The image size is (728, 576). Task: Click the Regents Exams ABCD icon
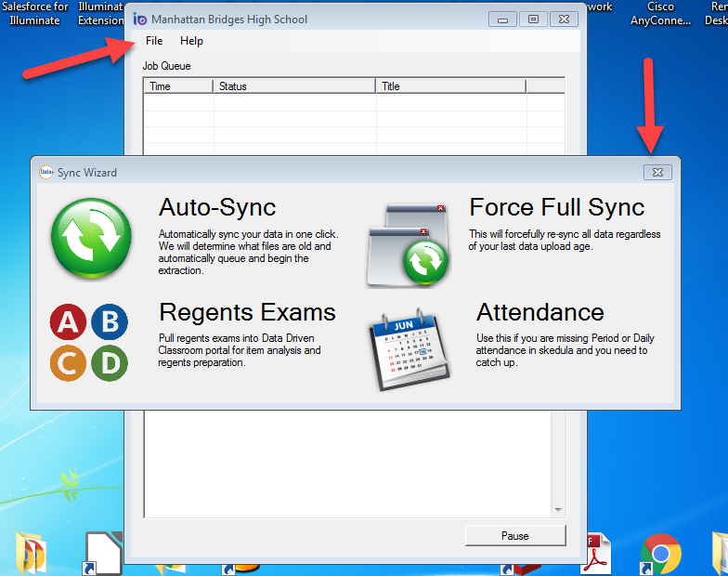point(89,342)
